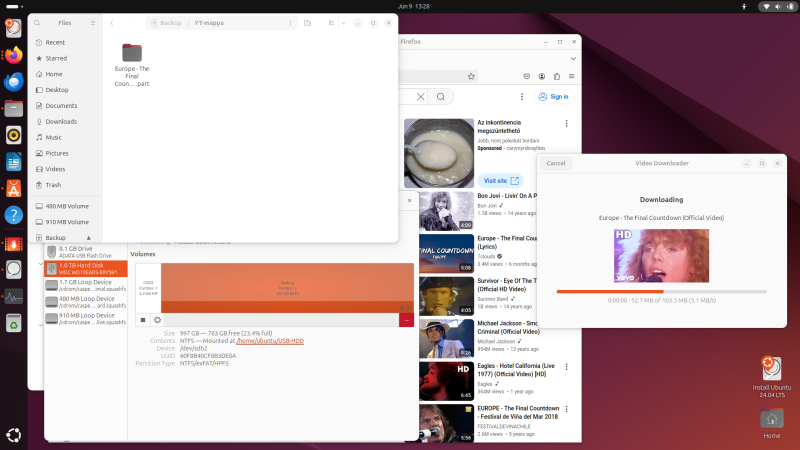800x450 pixels.
Task: Open Downloads in Files sidebar
Action: click(65, 121)
